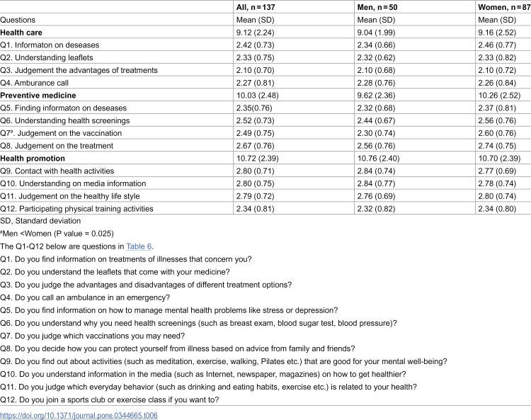Click 'Q12. Do you join a sports club' line
Image resolution: width=531 pixels, height=420 pixels.
point(109,399)
